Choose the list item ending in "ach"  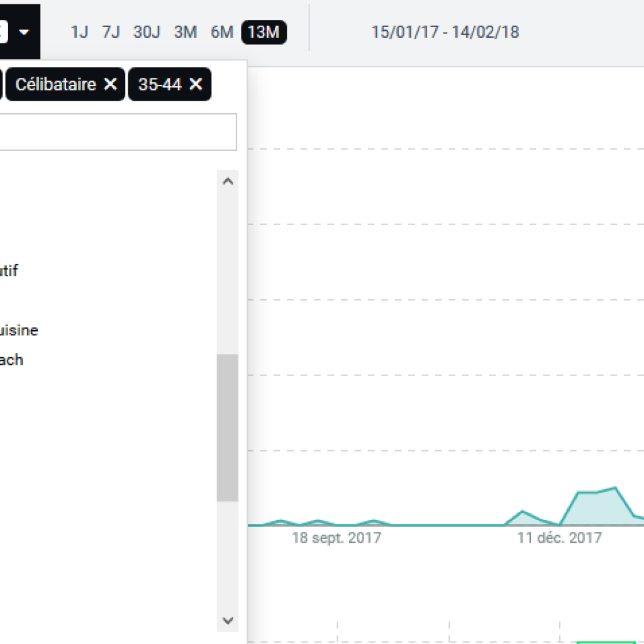(x=11, y=360)
